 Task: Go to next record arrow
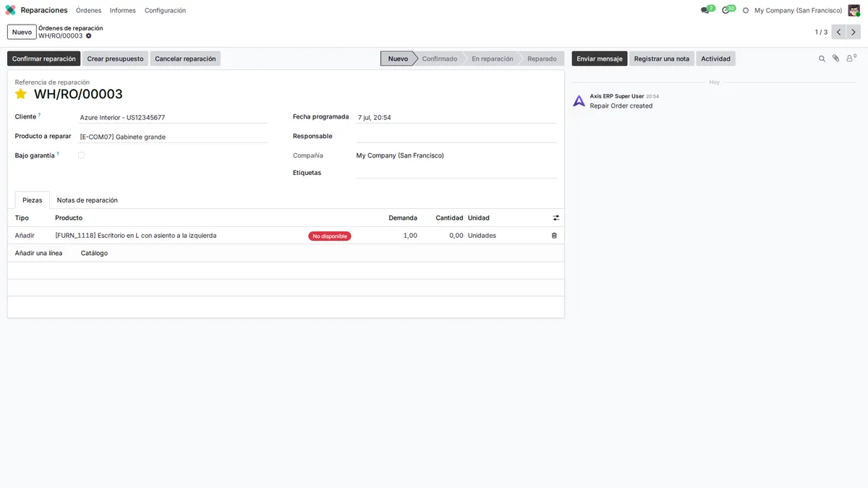[854, 32]
